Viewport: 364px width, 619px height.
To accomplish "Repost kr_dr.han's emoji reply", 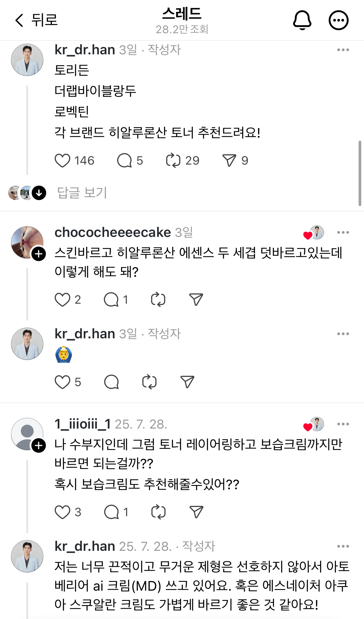I will [149, 382].
